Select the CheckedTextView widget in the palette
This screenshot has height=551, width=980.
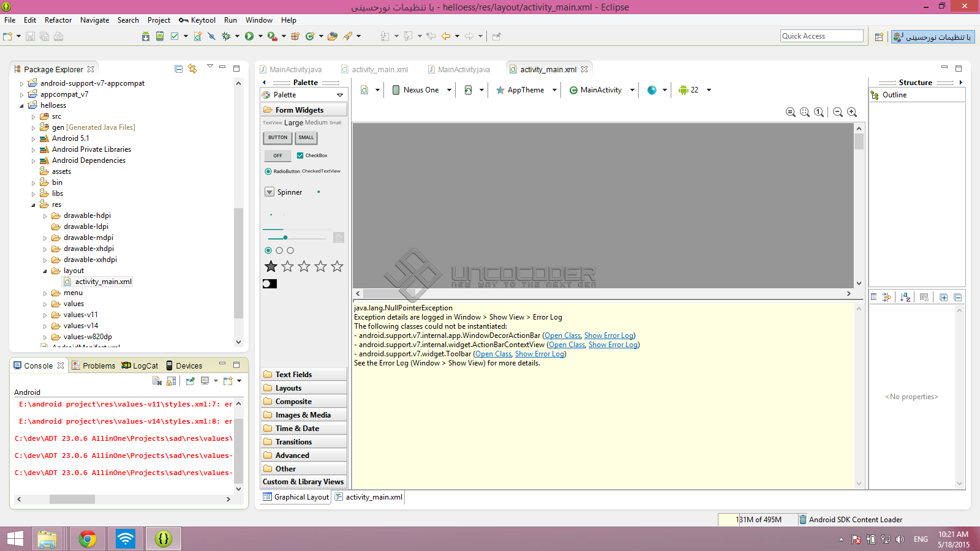click(321, 171)
